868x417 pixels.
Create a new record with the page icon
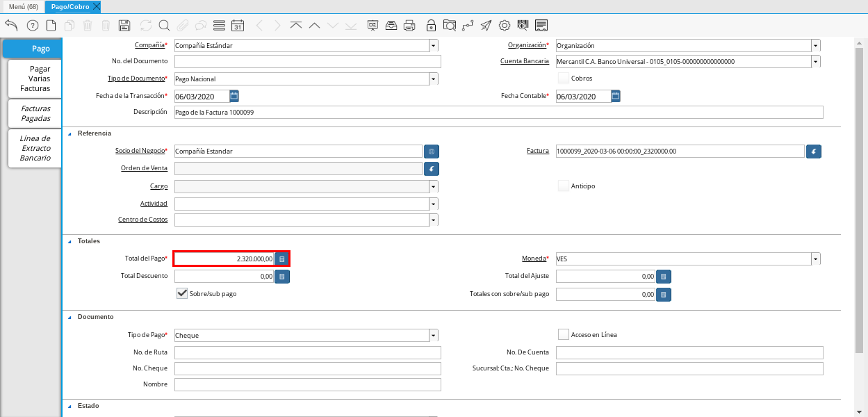point(51,26)
